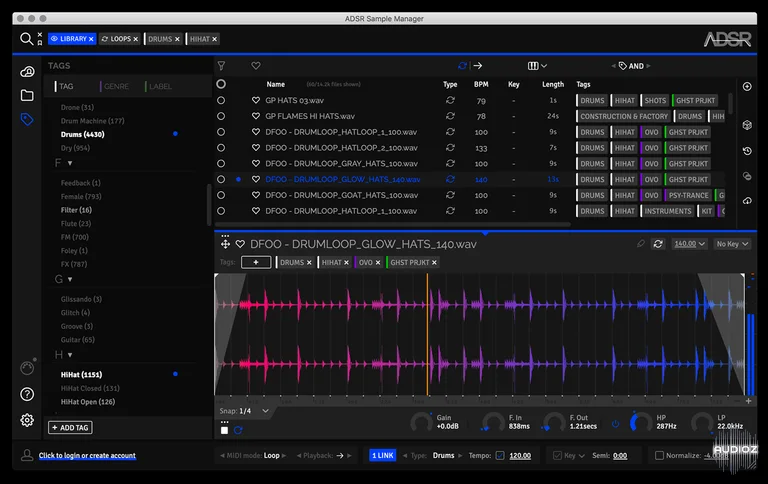Favorite GP HATS 03.wav heart icon
This screenshot has height=484, width=768.
(256, 100)
